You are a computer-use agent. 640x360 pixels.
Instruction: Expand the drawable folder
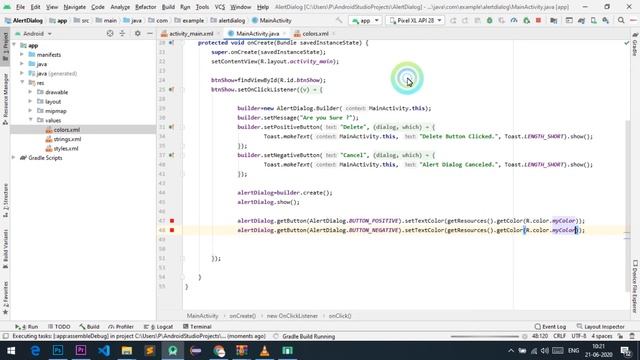point(30,92)
